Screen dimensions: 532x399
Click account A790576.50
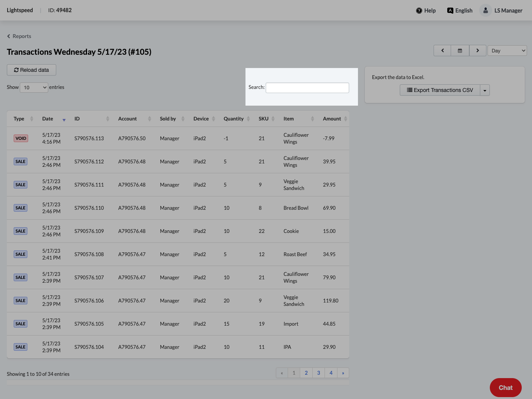point(132,138)
